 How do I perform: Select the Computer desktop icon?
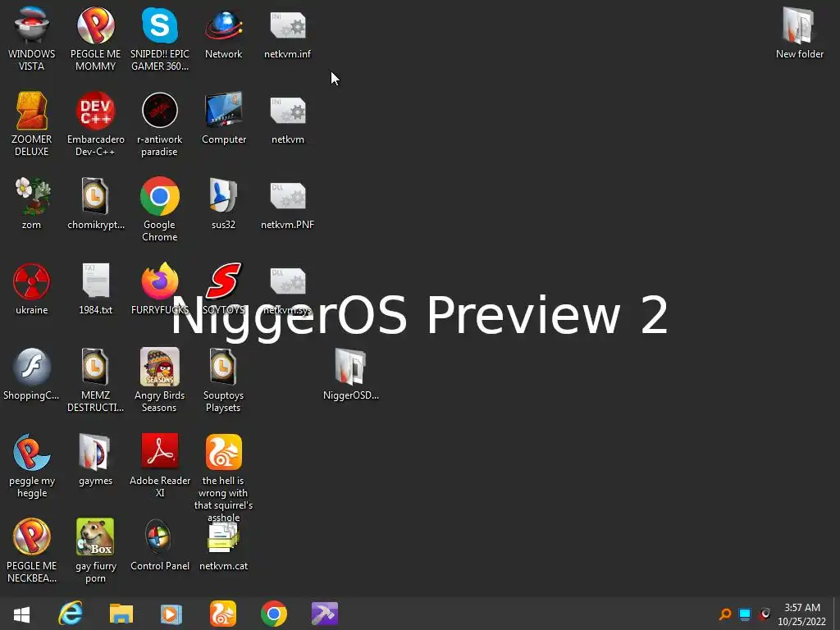223,118
